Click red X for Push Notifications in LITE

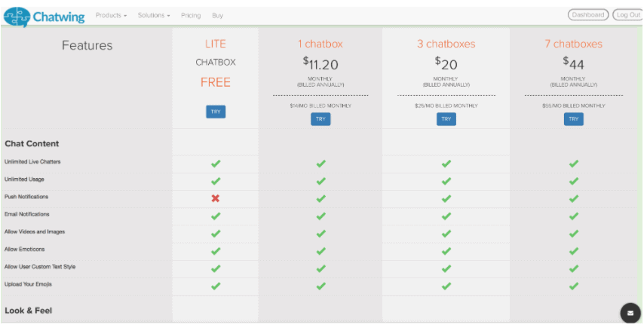tap(216, 199)
